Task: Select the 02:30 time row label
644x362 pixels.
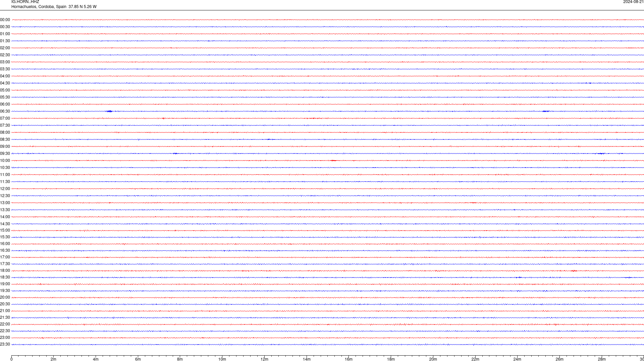Action: click(x=5, y=55)
